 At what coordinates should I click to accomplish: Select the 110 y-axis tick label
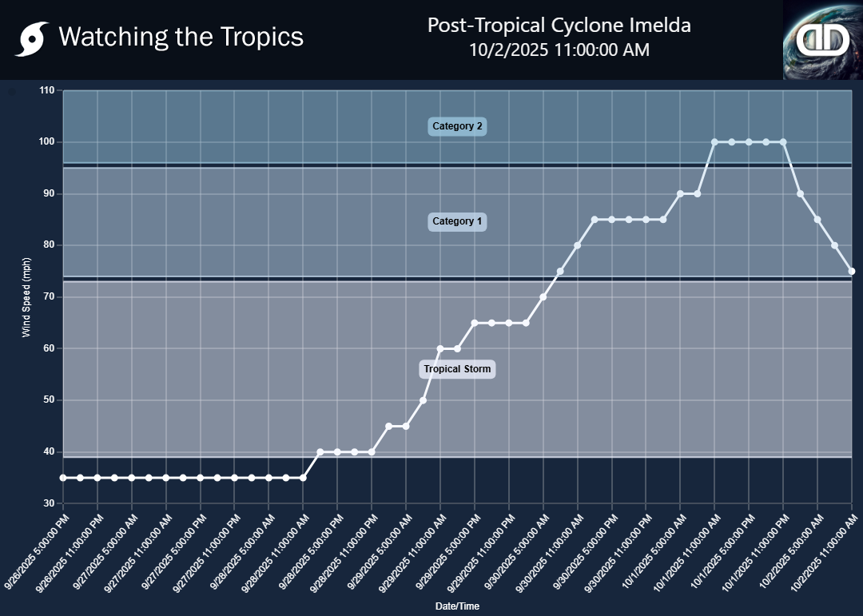(x=47, y=91)
